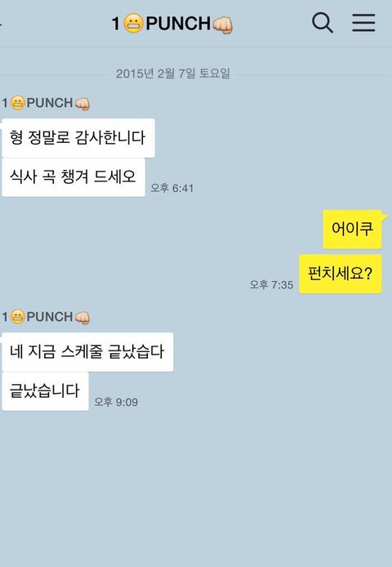Select the message 식사 곡 챙겨 드세오
The height and width of the screenshot is (567, 392).
click(73, 177)
